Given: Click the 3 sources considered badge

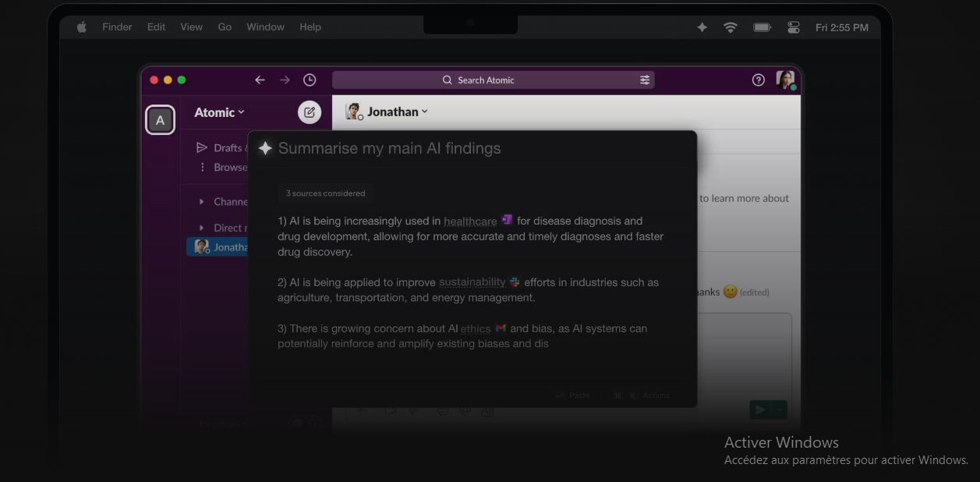Looking at the screenshot, I should pos(325,193).
